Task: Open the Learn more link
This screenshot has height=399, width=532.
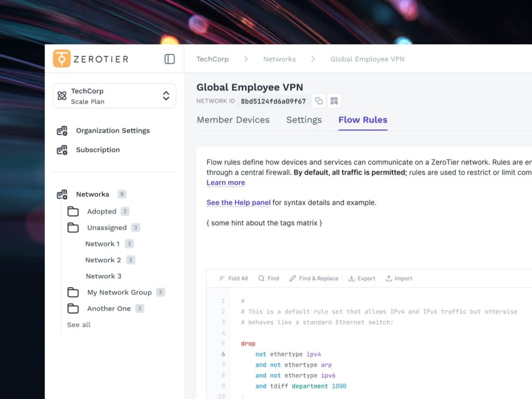Action: 225,182
